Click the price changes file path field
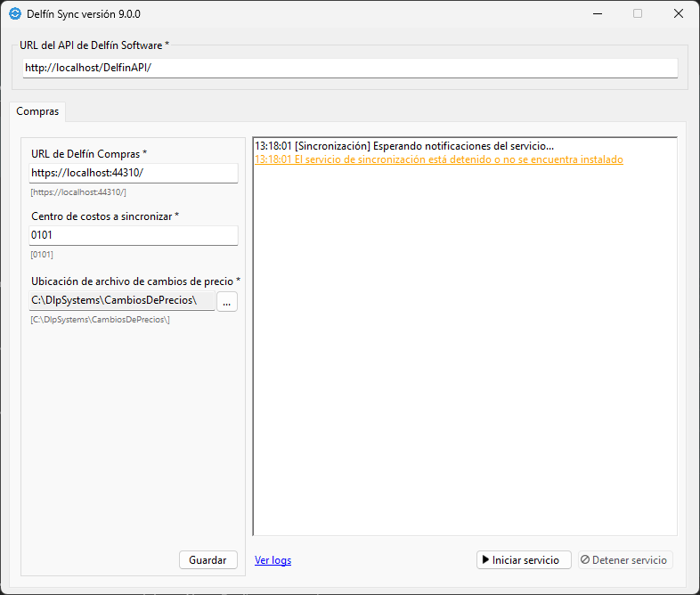Image resolution: width=700 pixels, height=595 pixels. 121,301
